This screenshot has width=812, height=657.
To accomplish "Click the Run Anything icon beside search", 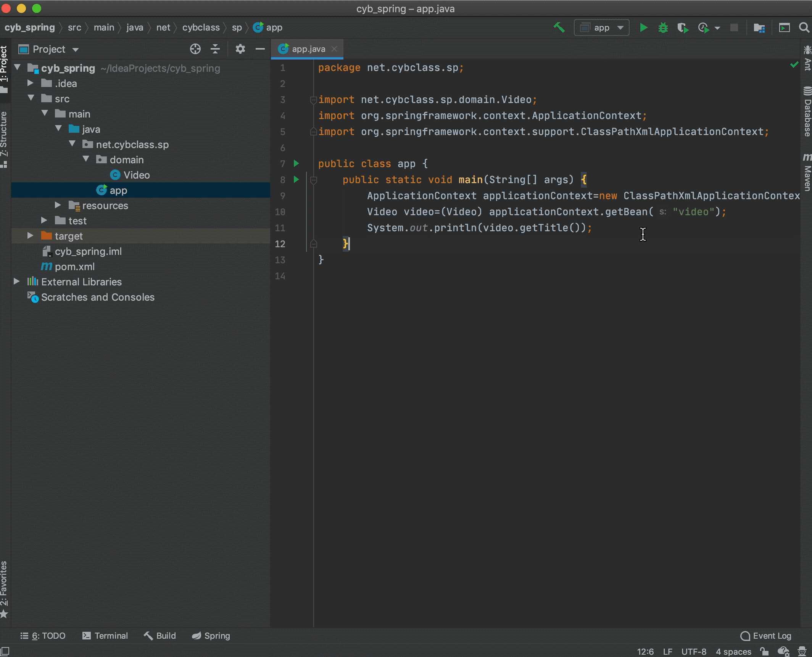I will [784, 27].
